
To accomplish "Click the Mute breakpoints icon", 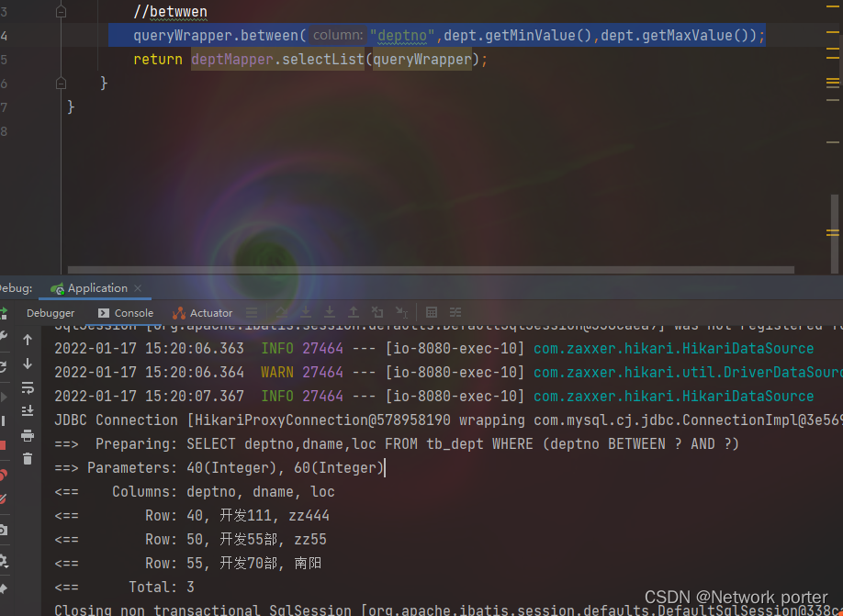I will pos(4,499).
